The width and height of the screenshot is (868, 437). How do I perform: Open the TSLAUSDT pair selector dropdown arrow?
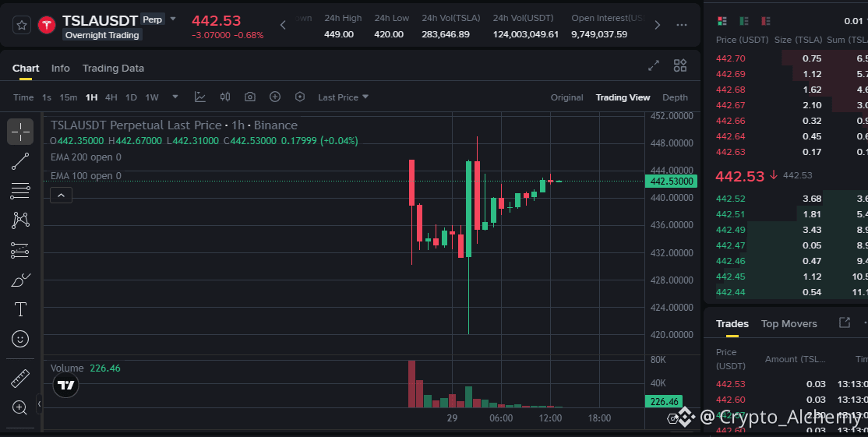point(173,19)
